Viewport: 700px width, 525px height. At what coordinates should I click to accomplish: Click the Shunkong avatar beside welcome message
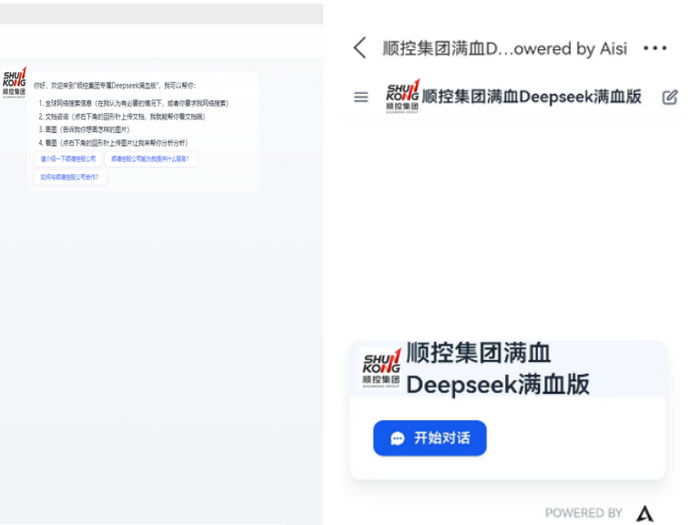pos(14,82)
